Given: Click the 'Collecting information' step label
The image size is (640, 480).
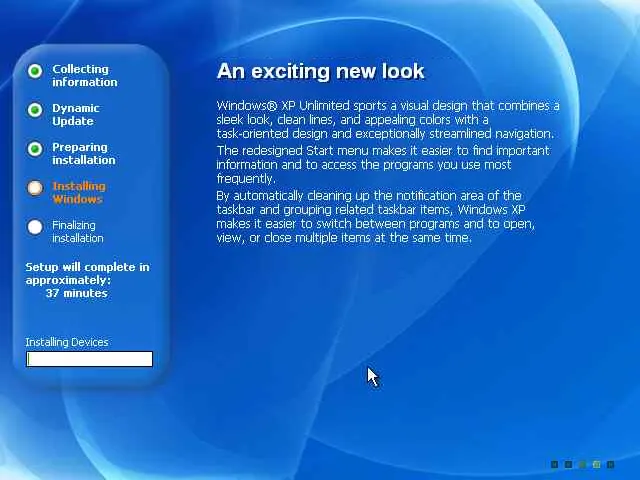Looking at the screenshot, I should tap(84, 76).
